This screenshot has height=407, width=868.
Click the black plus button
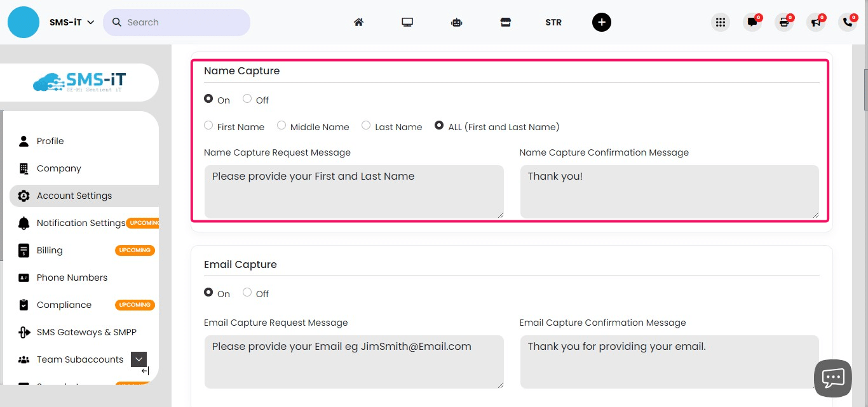602,22
